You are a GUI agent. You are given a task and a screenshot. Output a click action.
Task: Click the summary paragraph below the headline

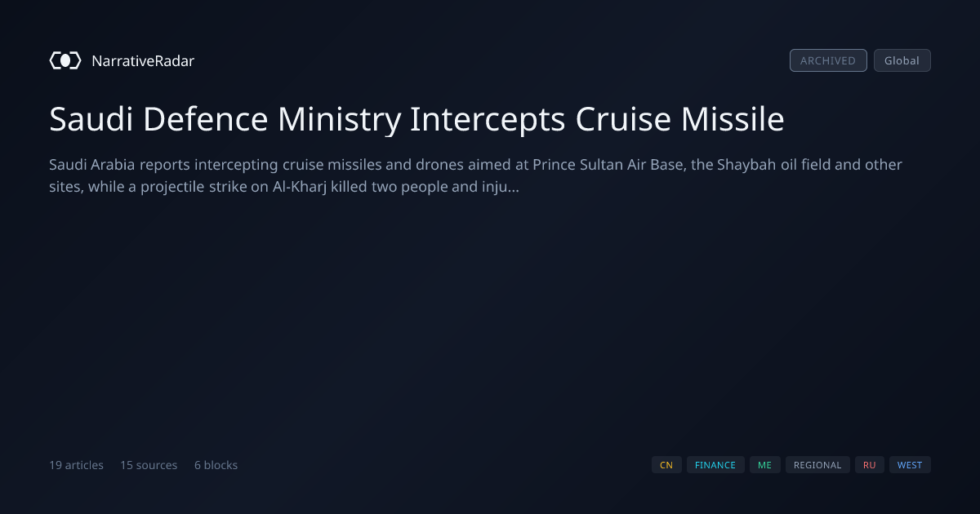475,175
